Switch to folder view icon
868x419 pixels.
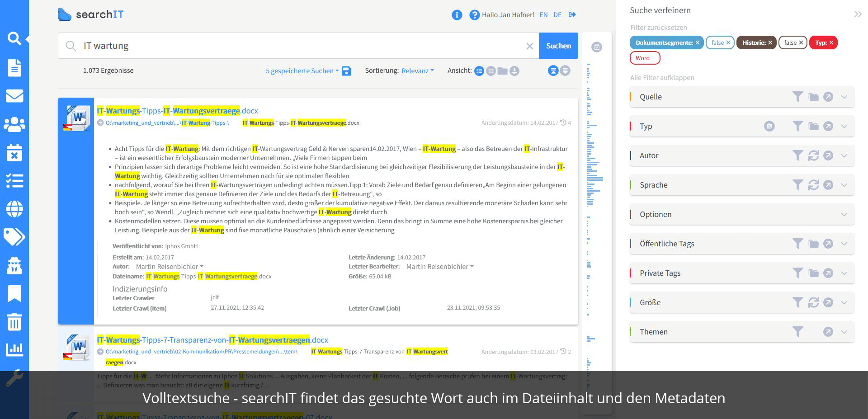tap(503, 71)
